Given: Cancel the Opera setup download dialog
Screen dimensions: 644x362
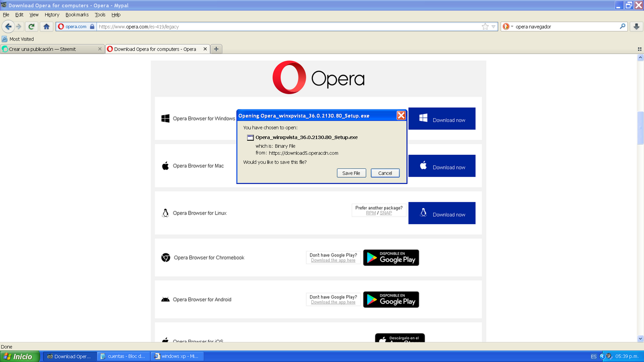Looking at the screenshot, I should [385, 173].
